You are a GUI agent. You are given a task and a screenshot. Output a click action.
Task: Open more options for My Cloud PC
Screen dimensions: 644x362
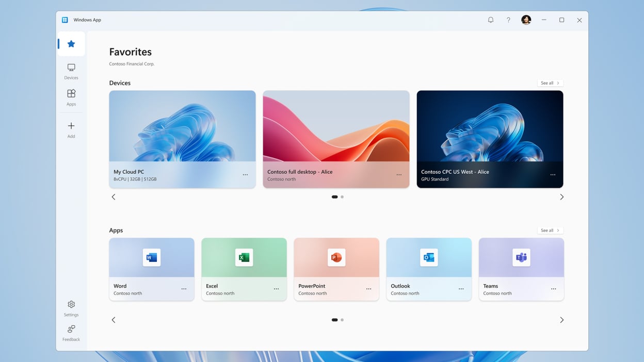[x=245, y=175]
